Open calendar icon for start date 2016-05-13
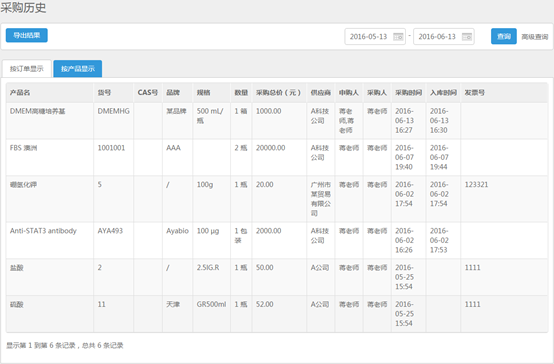This screenshot has height=364, width=554. [398, 37]
